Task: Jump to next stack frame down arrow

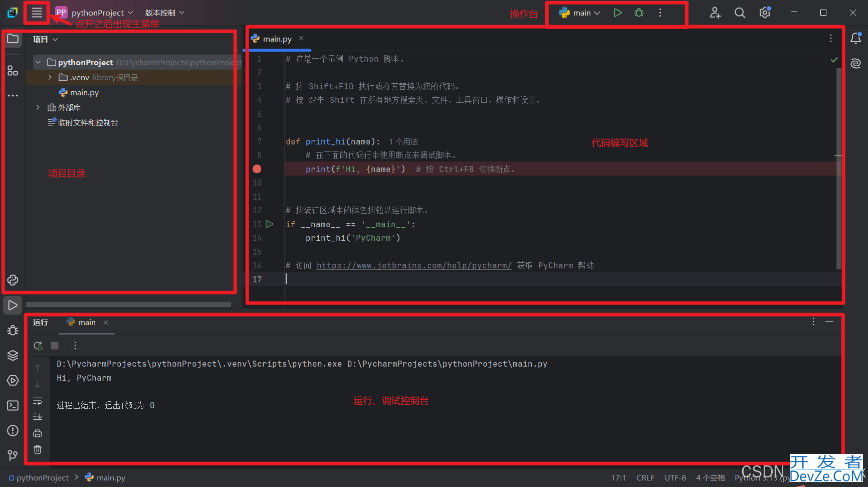Action: pos(38,384)
